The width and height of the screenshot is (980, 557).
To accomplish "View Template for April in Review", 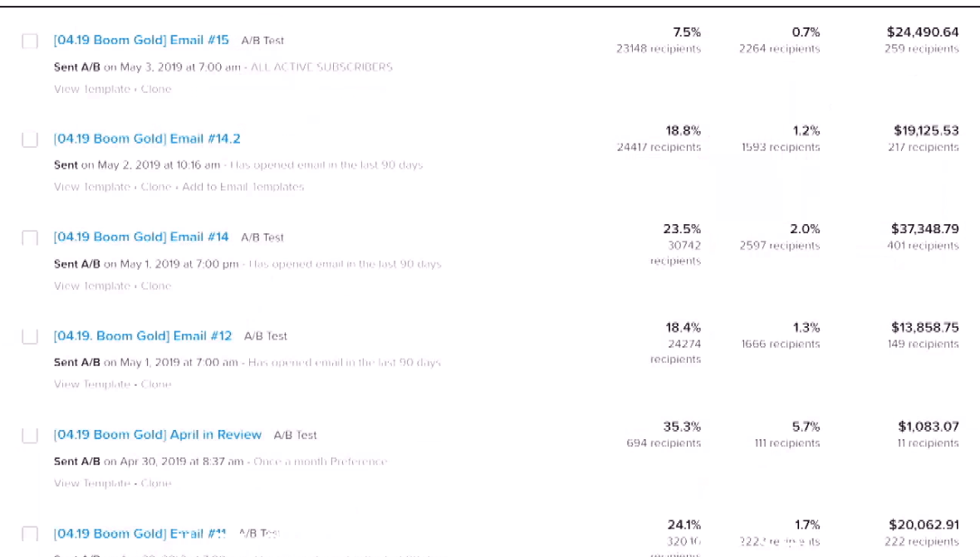I will coord(92,482).
